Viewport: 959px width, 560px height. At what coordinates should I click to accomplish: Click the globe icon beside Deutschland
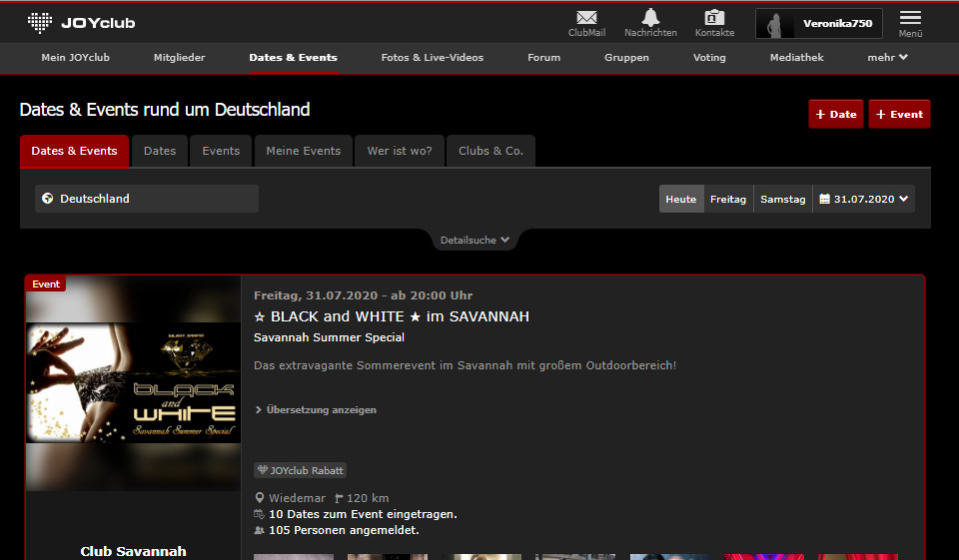click(47, 199)
